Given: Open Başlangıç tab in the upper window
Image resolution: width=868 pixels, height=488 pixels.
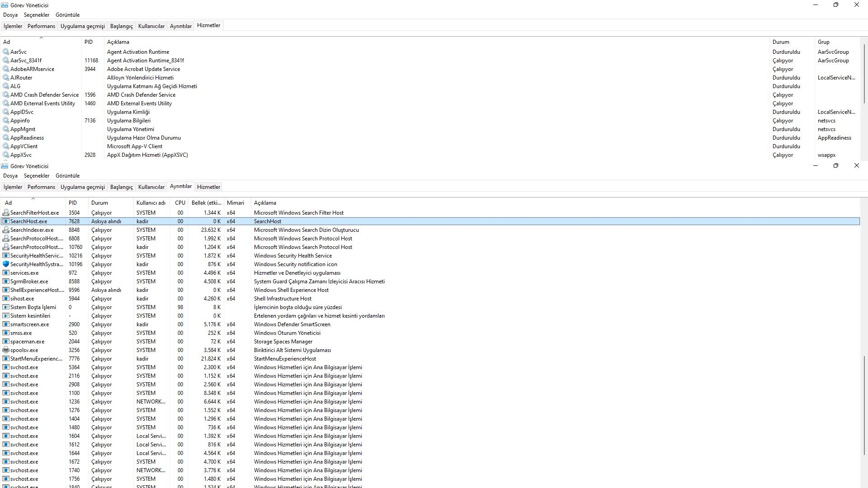Looking at the screenshot, I should (121, 26).
